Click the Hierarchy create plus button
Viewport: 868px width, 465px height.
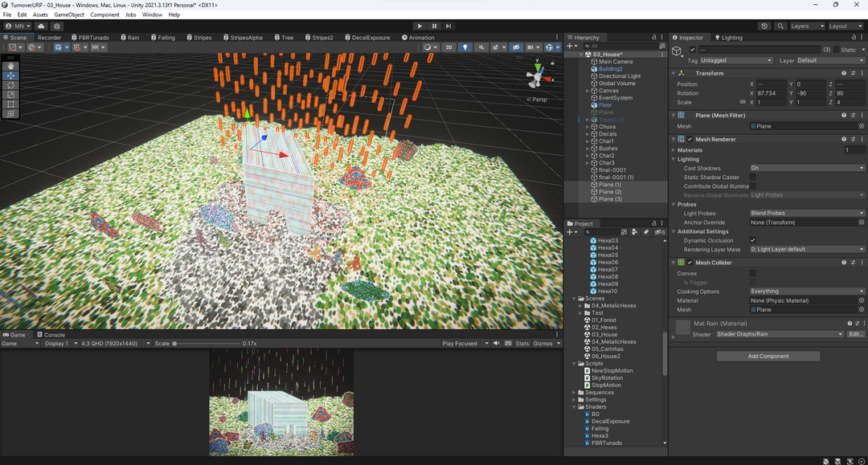[570, 46]
